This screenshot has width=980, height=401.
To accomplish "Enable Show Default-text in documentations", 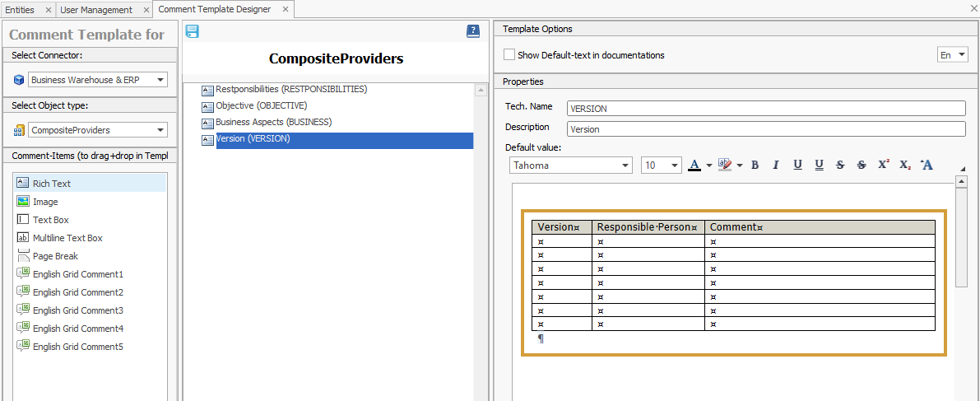I will click(509, 55).
